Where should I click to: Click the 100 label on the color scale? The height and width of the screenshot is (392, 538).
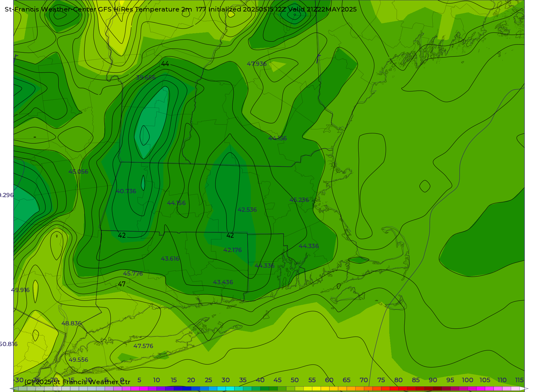click(468, 380)
